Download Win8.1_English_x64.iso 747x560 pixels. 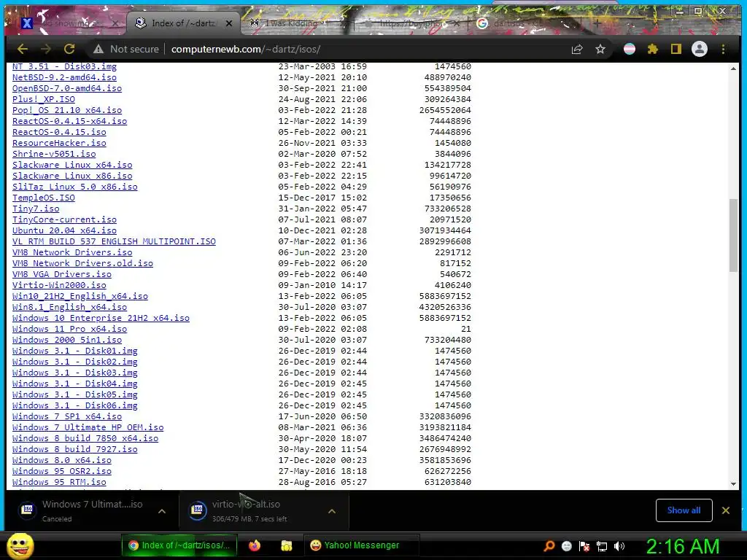coord(69,307)
